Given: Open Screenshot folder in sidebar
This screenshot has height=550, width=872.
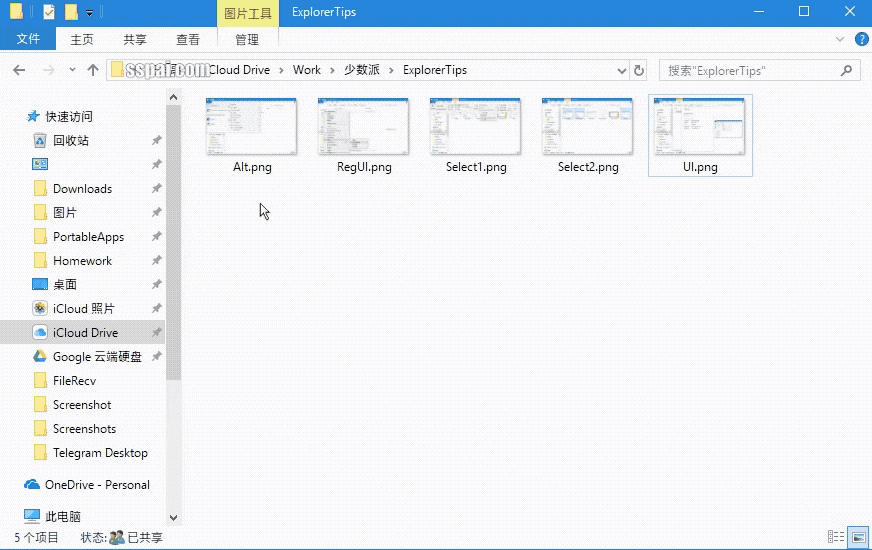Looking at the screenshot, I should click(72, 404).
